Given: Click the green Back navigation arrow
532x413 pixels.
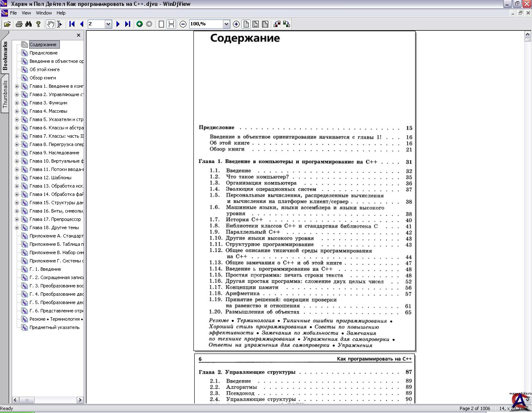Looking at the screenshot, I should pos(139,24).
